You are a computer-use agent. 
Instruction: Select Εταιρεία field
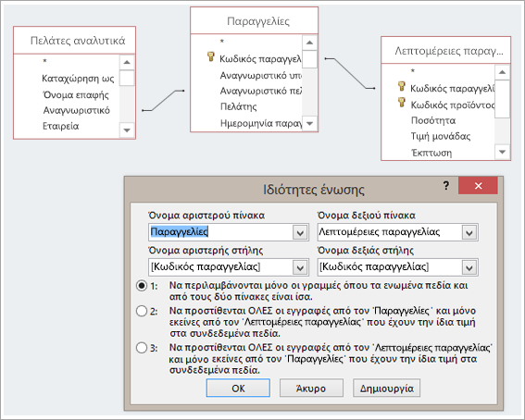60,126
